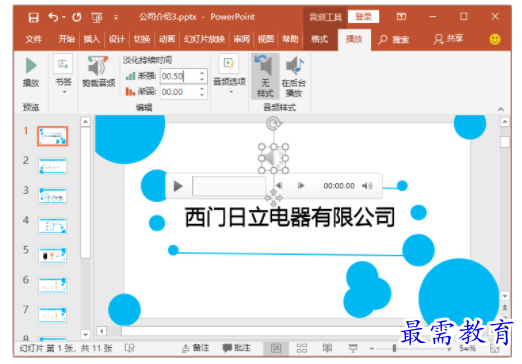522x364 pixels.
Task: Click the horizontal scrollbar left arrow
Action: click(101, 331)
